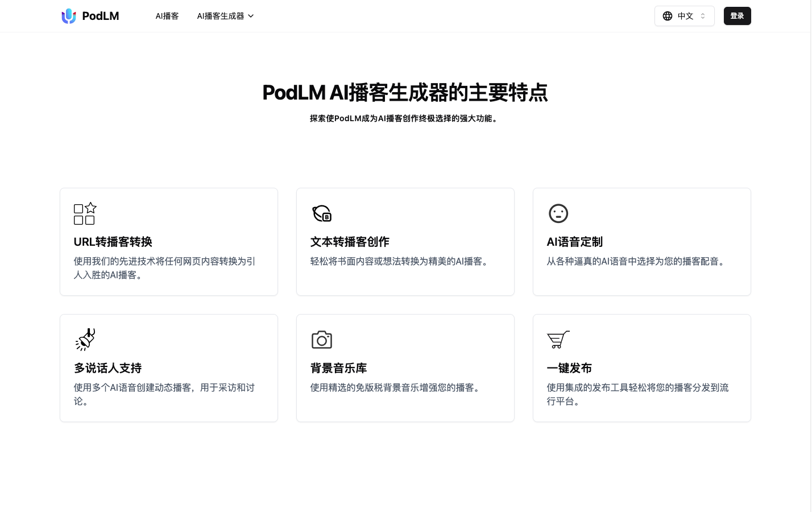This screenshot has width=812, height=512.
Task: Select the URL转播客转换 heading
Action: (x=113, y=242)
